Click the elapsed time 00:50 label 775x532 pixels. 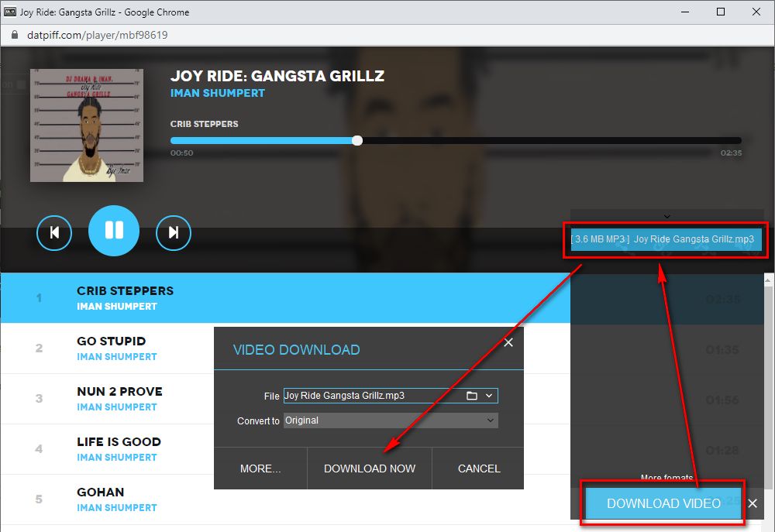(x=182, y=153)
